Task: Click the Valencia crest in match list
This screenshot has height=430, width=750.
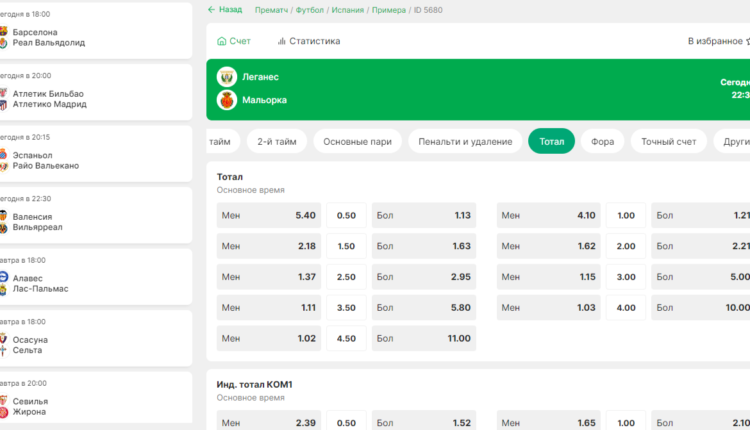Action: 3,216
